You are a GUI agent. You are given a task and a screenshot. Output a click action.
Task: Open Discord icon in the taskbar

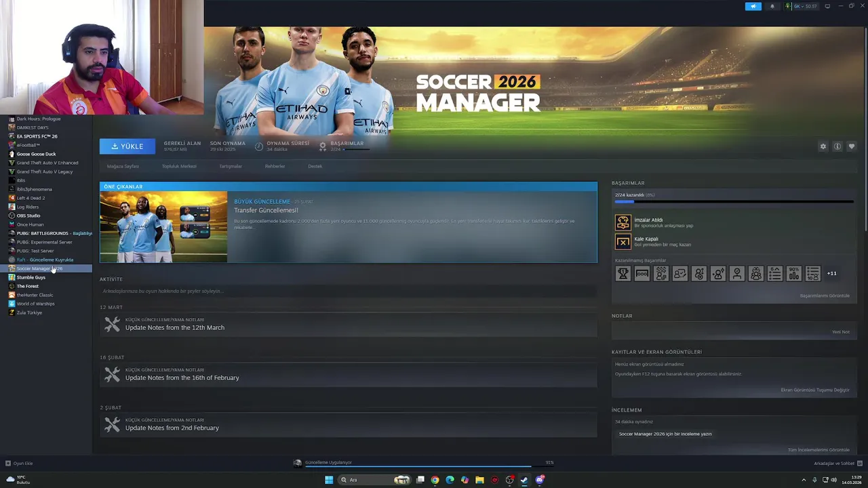coord(540,480)
